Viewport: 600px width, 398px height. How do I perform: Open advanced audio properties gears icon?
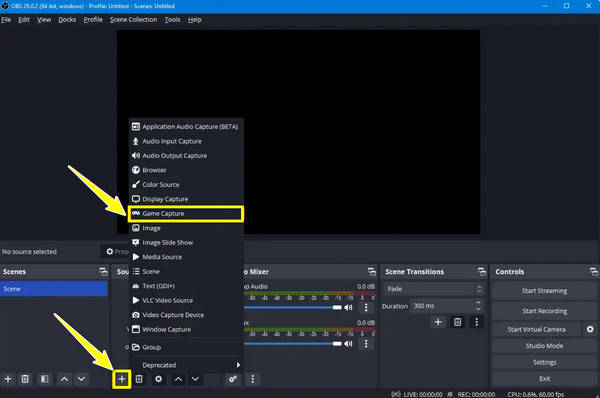(232, 379)
